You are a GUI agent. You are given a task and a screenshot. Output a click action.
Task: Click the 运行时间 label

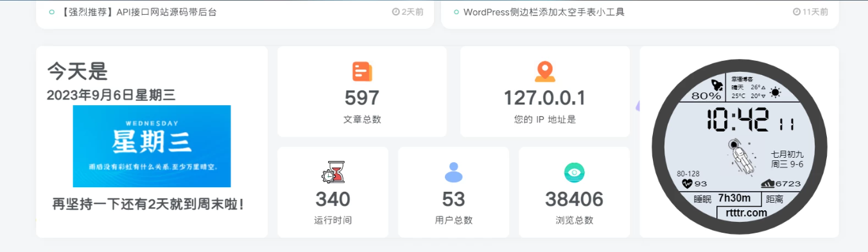(x=333, y=221)
